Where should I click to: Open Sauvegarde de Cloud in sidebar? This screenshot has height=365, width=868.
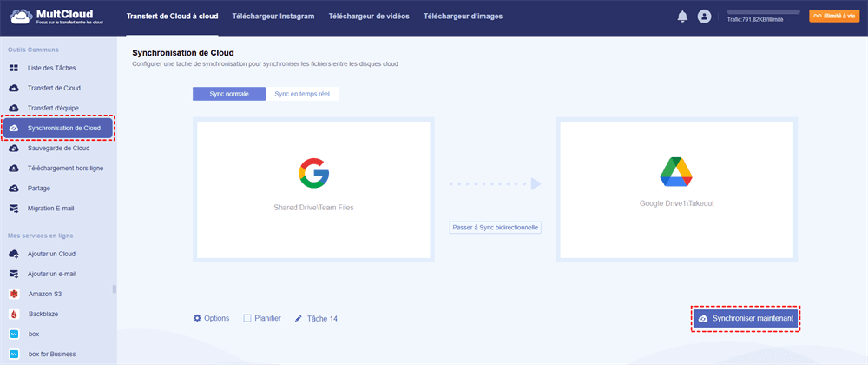click(x=59, y=149)
